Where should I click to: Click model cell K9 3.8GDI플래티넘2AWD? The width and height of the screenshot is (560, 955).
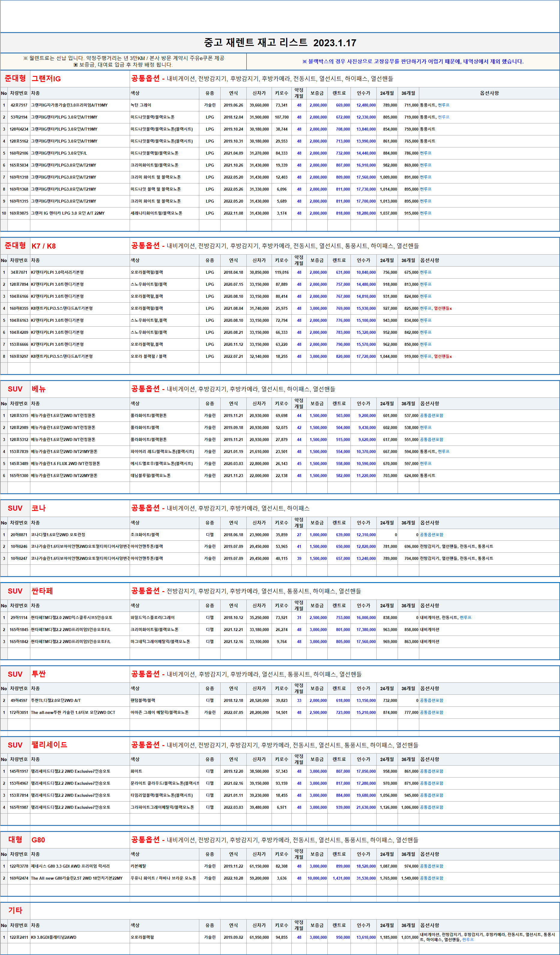(x=53, y=937)
